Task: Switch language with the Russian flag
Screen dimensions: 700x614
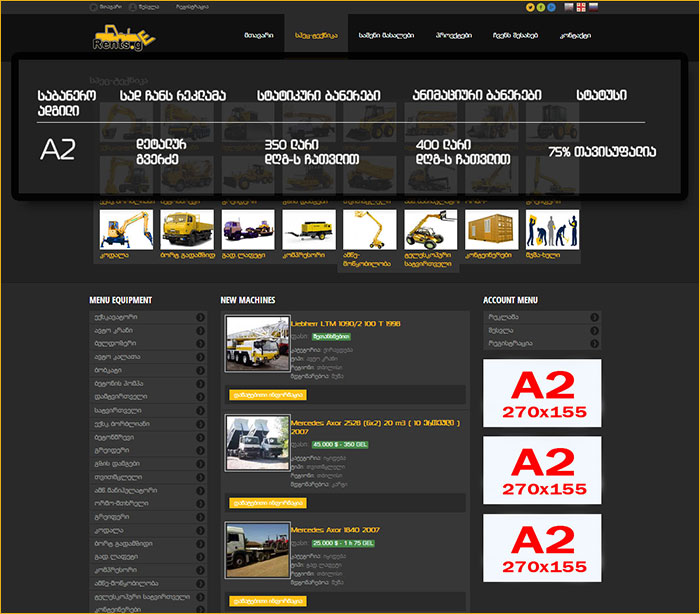Action: [x=593, y=7]
